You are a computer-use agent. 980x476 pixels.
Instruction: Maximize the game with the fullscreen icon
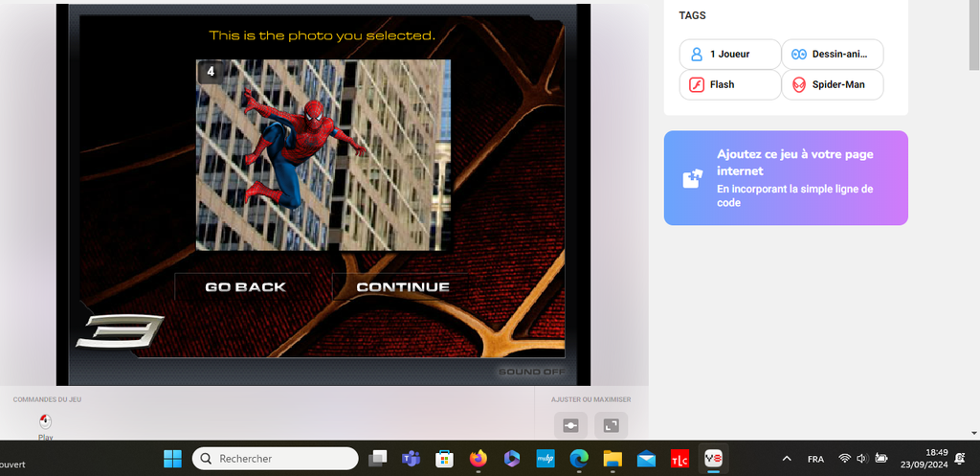611,426
